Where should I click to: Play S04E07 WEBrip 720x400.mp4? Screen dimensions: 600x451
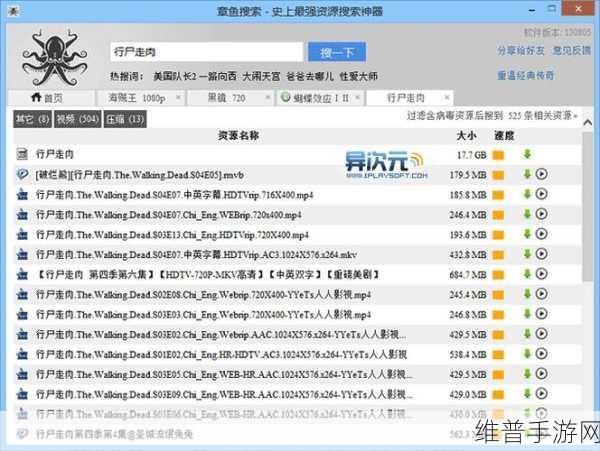tap(541, 214)
